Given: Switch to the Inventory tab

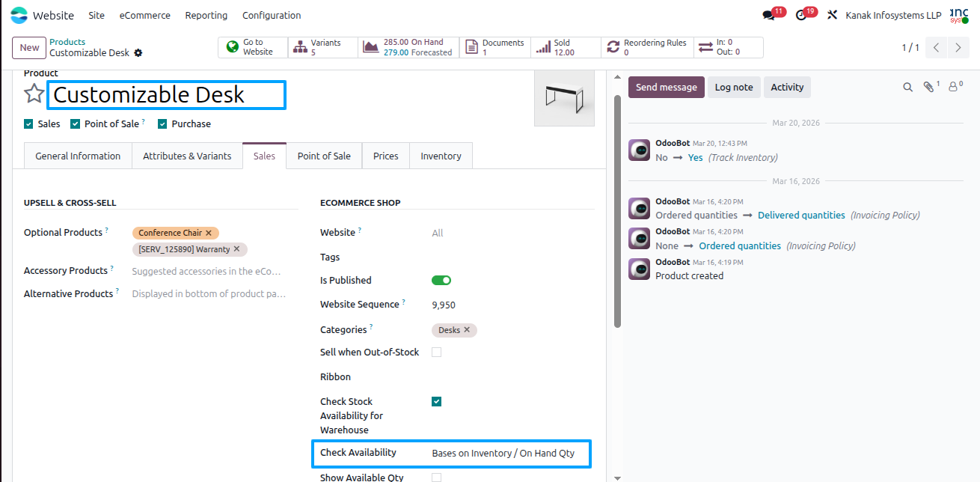Looking at the screenshot, I should tap(441, 156).
